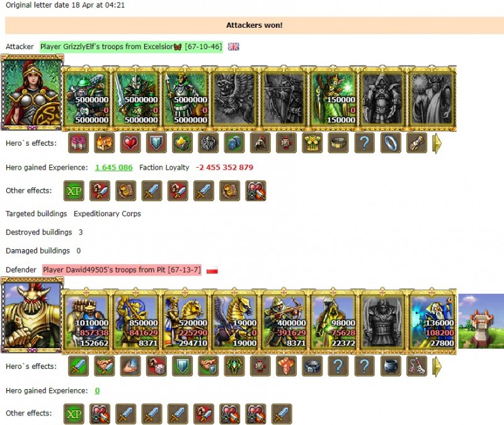Click the red heart icon in attacker hero effects
This screenshot has width=504, height=425.
[x=130, y=143]
